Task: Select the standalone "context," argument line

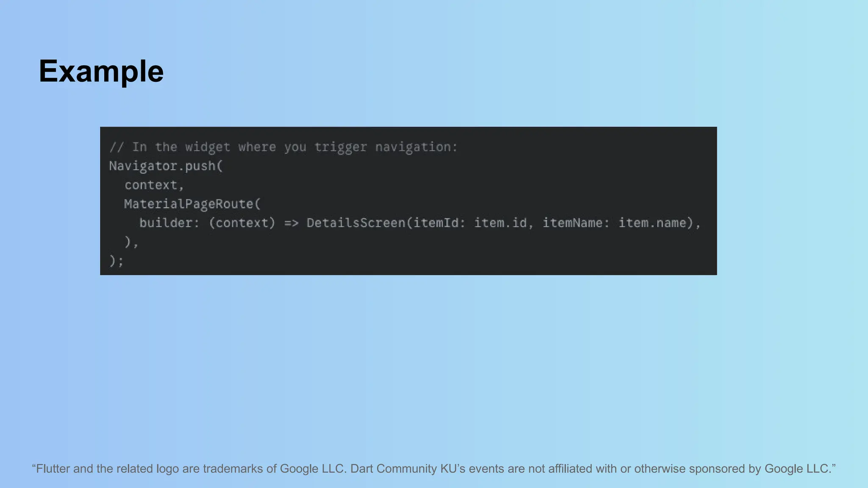Action: click(154, 185)
